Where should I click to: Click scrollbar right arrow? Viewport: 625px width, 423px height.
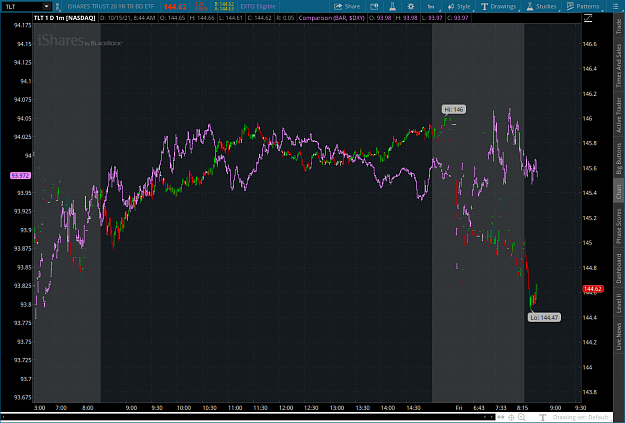(x=491, y=417)
